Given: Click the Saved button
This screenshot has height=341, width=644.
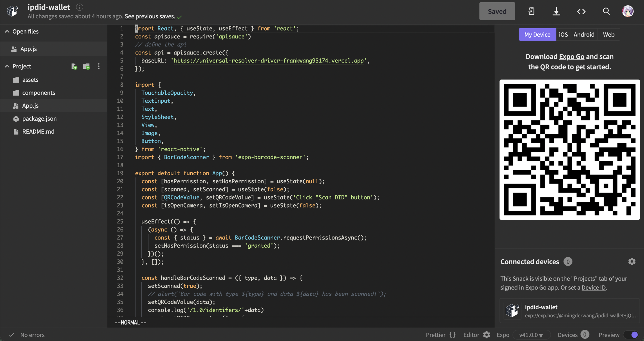Looking at the screenshot, I should [x=497, y=11].
